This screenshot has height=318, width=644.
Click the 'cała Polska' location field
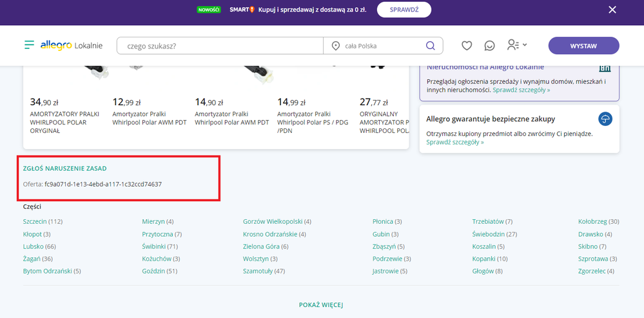pos(374,46)
